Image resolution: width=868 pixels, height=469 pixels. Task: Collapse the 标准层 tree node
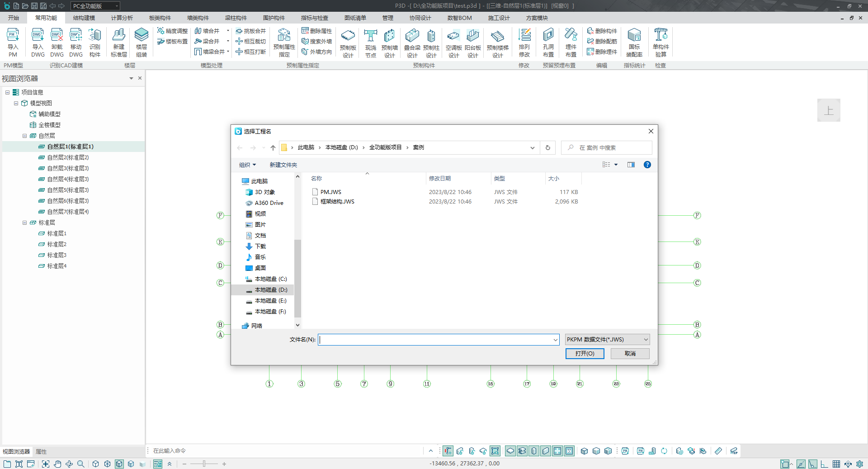pyautogui.click(x=25, y=223)
